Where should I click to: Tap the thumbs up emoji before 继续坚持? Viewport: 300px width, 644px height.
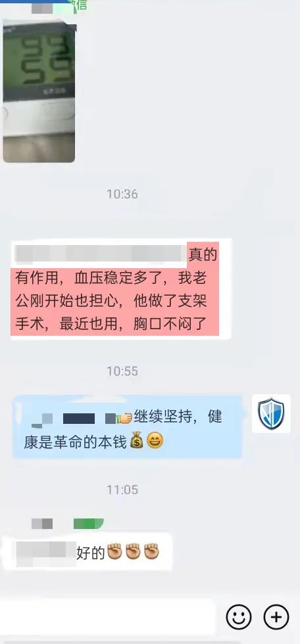124,419
